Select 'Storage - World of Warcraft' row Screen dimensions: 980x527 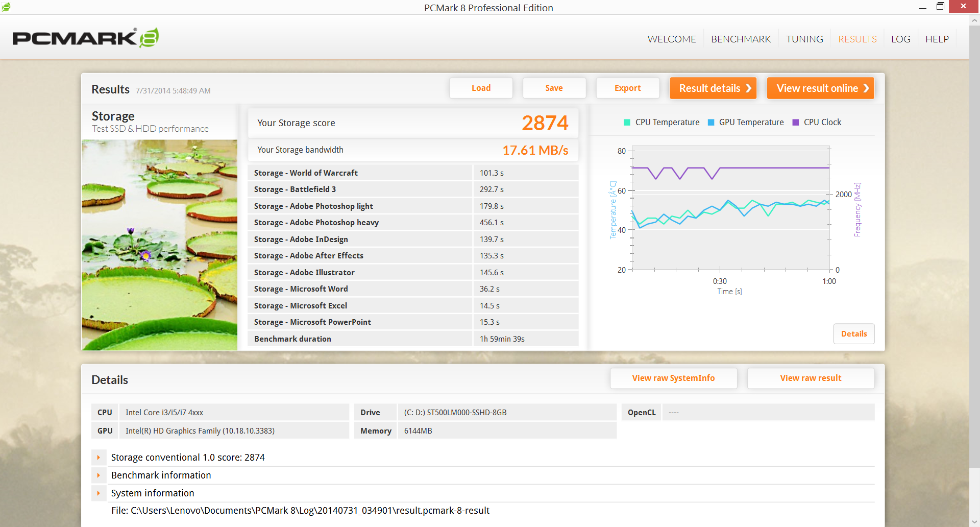[413, 173]
